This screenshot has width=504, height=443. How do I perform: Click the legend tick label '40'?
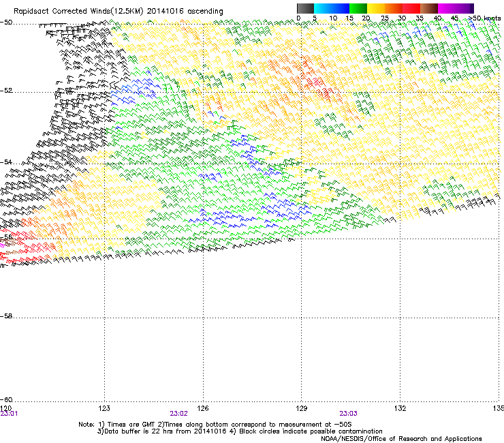pyautogui.click(x=437, y=18)
